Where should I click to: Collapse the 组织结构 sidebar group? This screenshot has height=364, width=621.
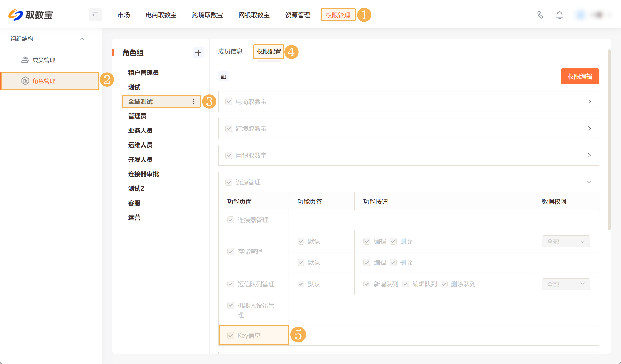(x=82, y=39)
